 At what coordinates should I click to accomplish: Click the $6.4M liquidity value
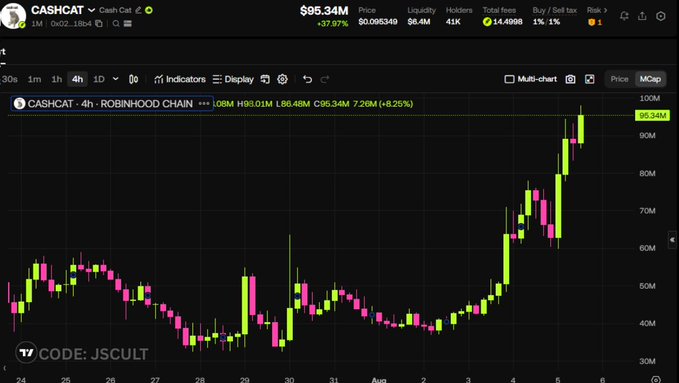419,22
